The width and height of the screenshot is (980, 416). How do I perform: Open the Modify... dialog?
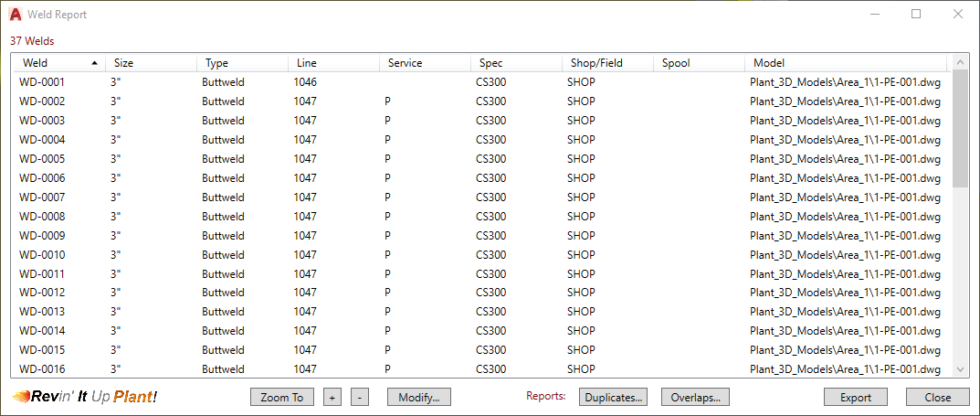click(419, 398)
